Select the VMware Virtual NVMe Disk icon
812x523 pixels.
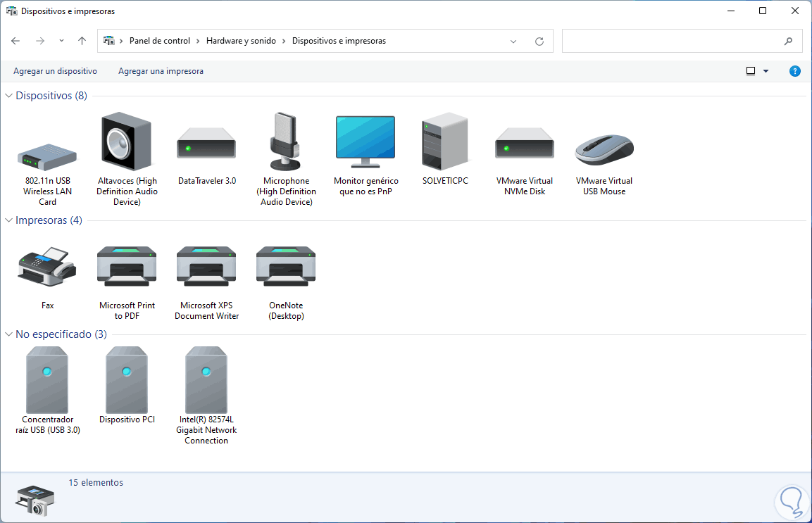tap(525, 144)
